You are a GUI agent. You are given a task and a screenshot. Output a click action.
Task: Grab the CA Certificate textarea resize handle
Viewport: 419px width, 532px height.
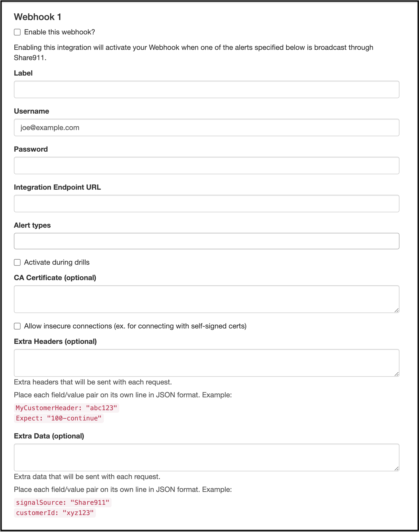coord(397,310)
